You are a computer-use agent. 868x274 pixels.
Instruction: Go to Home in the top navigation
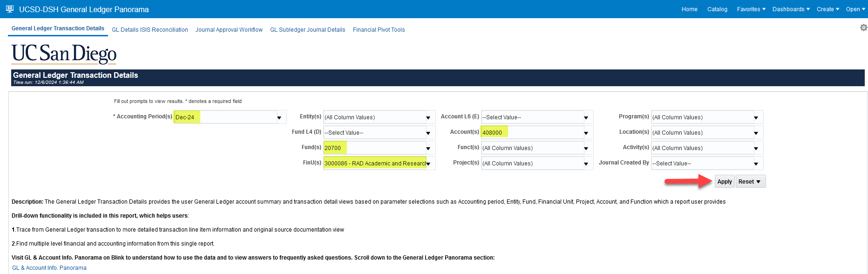coord(690,9)
